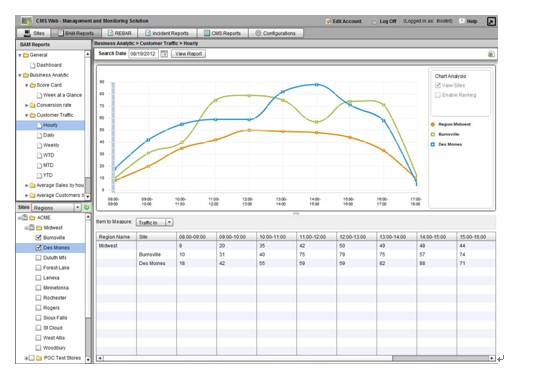Check the Woodbury site checkbox
Viewport: 538px width, 382px height.
point(38,348)
